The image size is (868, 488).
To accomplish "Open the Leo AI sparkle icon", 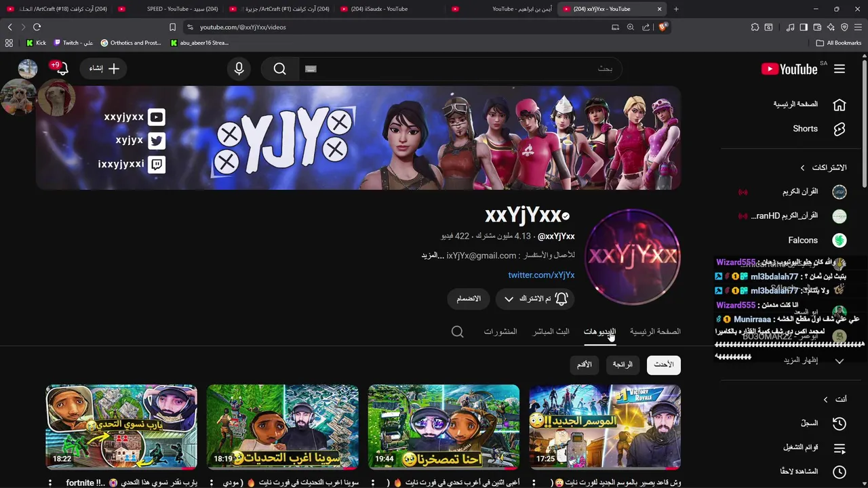I will click(831, 27).
